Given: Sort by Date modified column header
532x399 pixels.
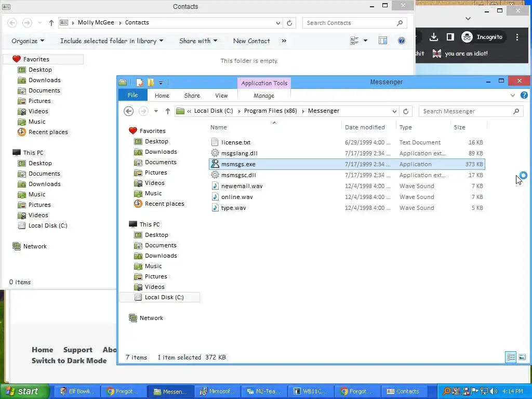Looking at the screenshot, I should [x=368, y=127].
